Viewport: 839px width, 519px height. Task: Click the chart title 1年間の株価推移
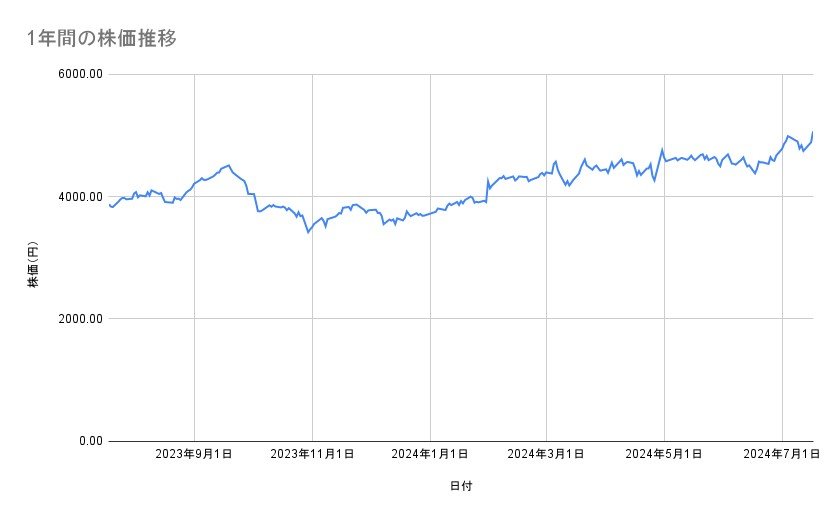point(104,38)
